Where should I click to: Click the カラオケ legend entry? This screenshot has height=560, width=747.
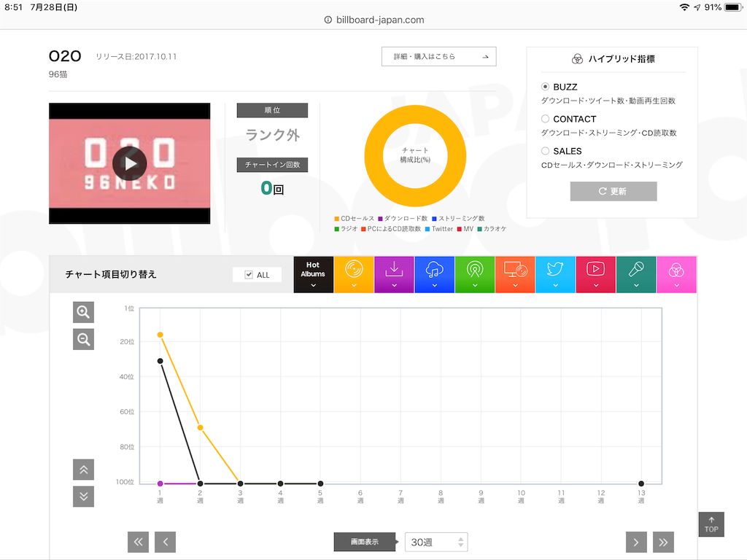(x=492, y=229)
